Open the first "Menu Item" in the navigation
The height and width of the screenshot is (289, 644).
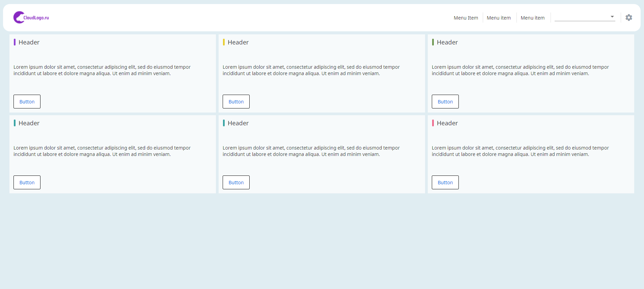click(x=466, y=18)
